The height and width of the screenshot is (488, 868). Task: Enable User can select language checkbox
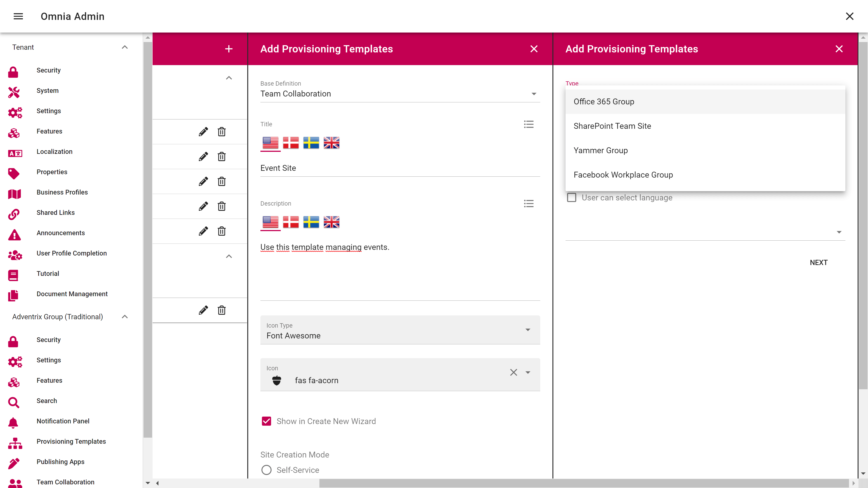click(571, 198)
